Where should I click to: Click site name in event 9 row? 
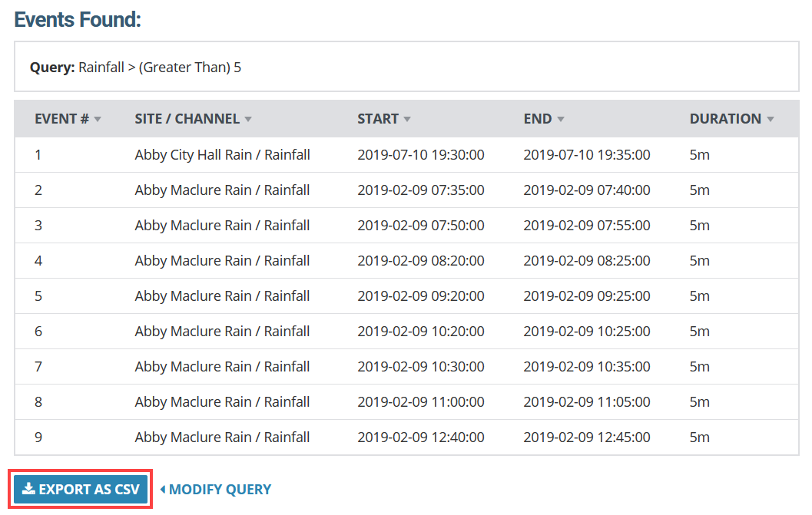pyautogui.click(x=222, y=437)
